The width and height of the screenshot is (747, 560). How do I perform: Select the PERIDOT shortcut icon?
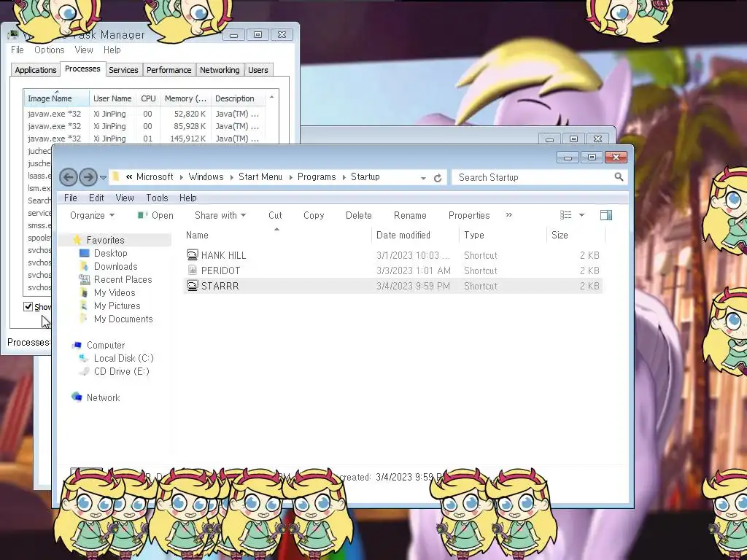pos(192,270)
